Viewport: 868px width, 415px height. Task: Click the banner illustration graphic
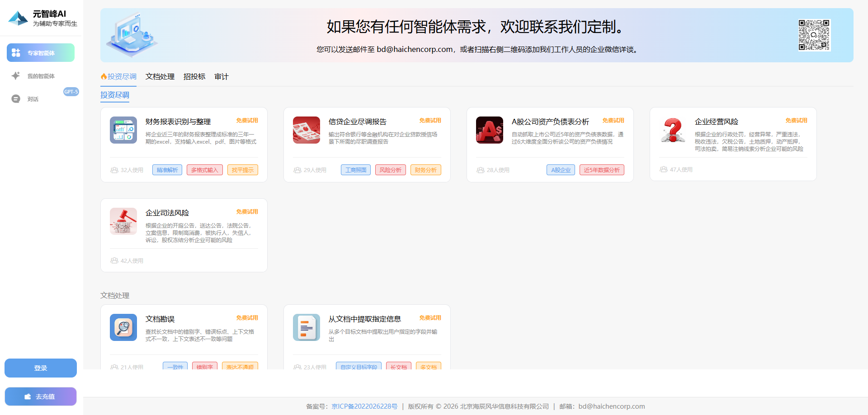click(132, 35)
